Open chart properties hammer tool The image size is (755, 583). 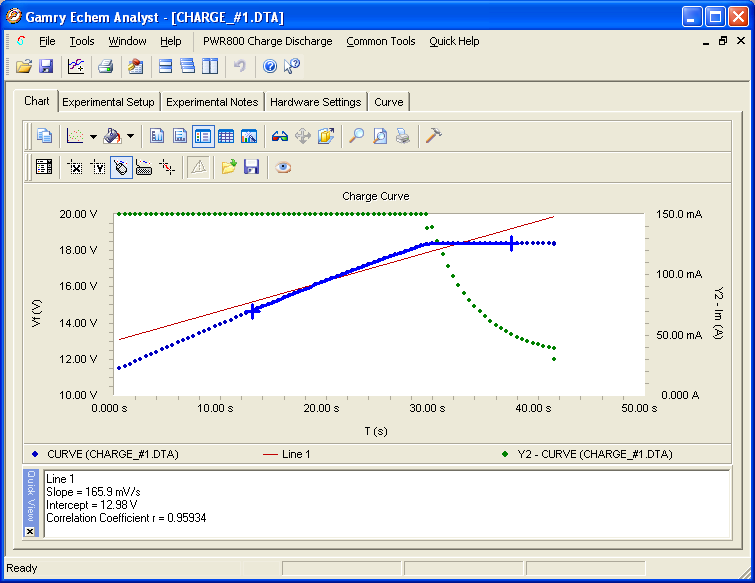coord(433,136)
